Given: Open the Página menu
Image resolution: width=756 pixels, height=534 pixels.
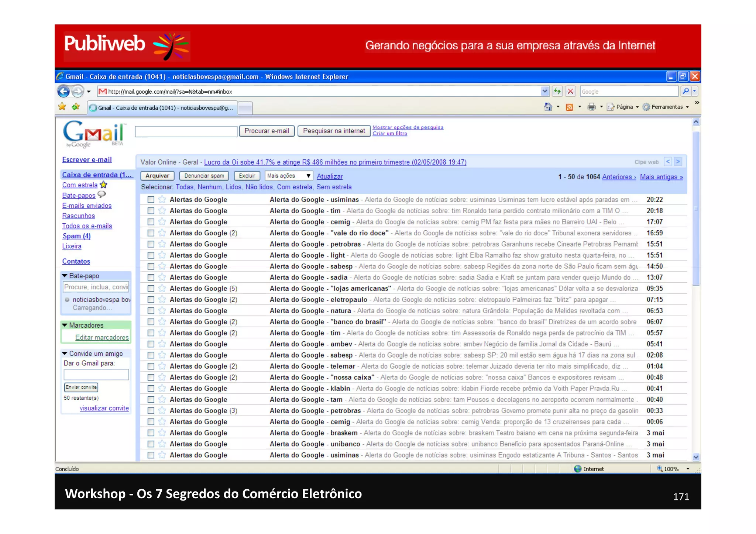Looking at the screenshot, I should point(624,107).
